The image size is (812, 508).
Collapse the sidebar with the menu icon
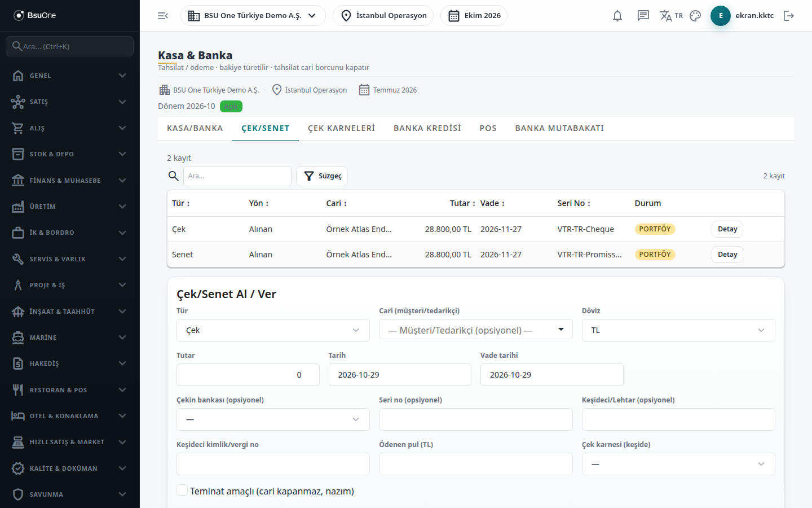[163, 16]
